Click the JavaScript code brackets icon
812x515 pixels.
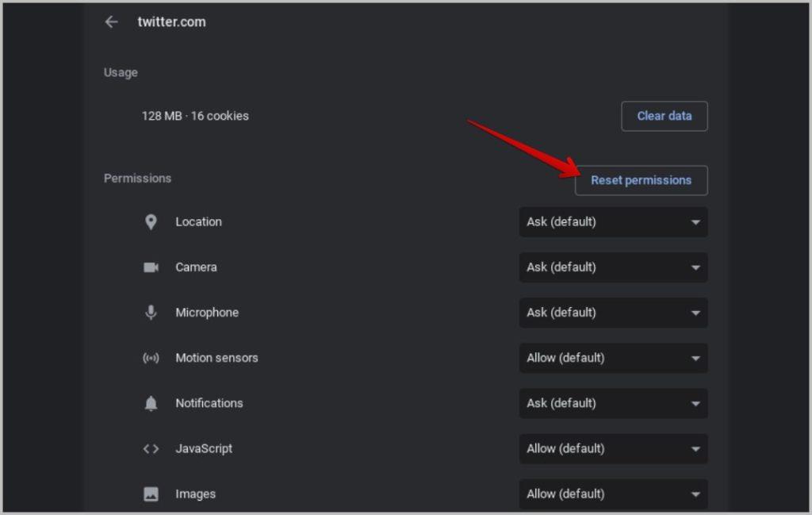tap(151, 448)
